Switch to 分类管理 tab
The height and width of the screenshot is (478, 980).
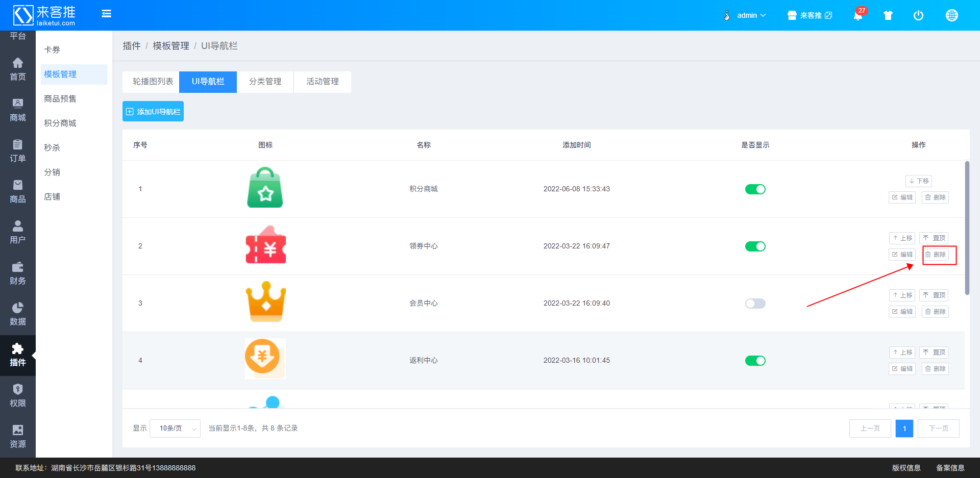click(x=265, y=82)
